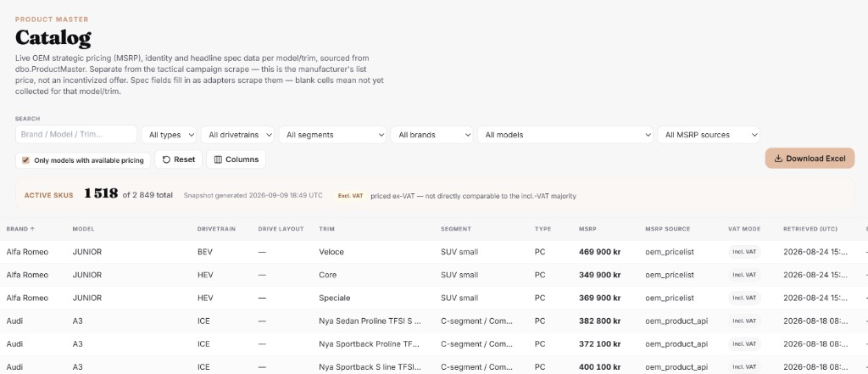Screen dimensions: 868x374
Task: Select the 469 900 kr price cell
Action: click(x=599, y=252)
